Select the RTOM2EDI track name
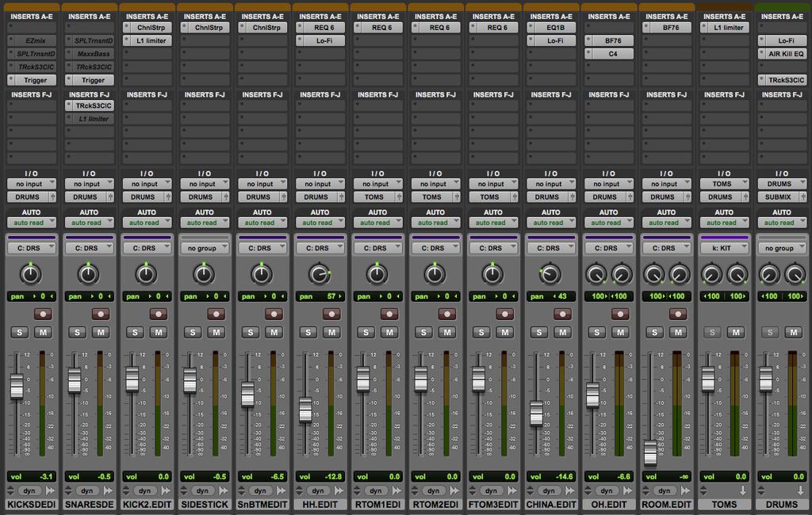 click(435, 505)
